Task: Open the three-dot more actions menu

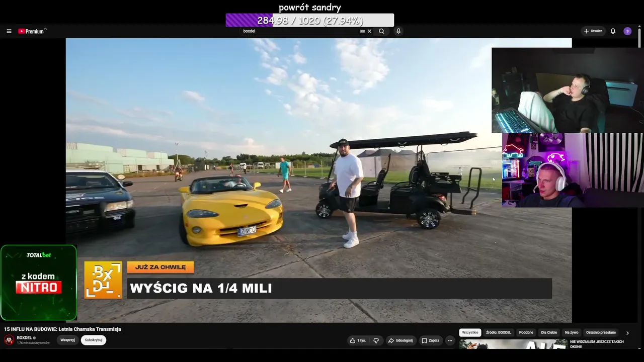Action: pos(450,340)
